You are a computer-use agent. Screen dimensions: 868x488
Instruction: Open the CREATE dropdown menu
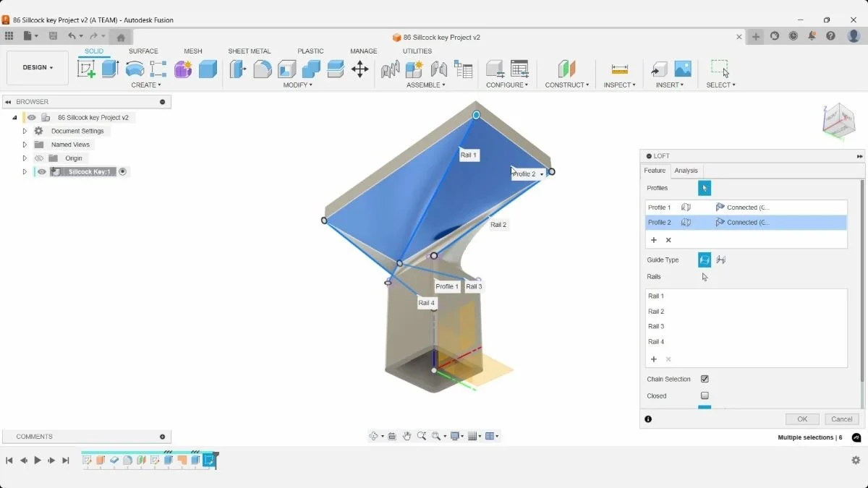[x=146, y=85]
